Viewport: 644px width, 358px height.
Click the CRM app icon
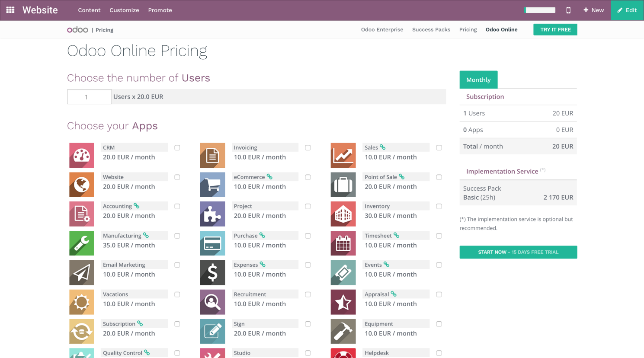(82, 155)
